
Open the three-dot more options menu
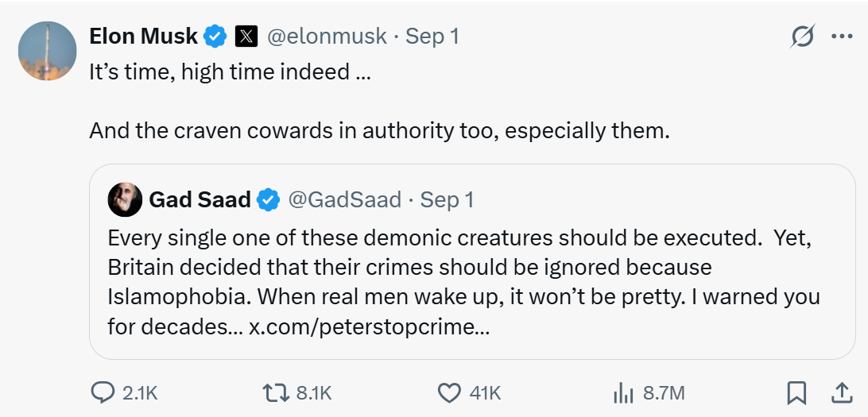point(842,37)
